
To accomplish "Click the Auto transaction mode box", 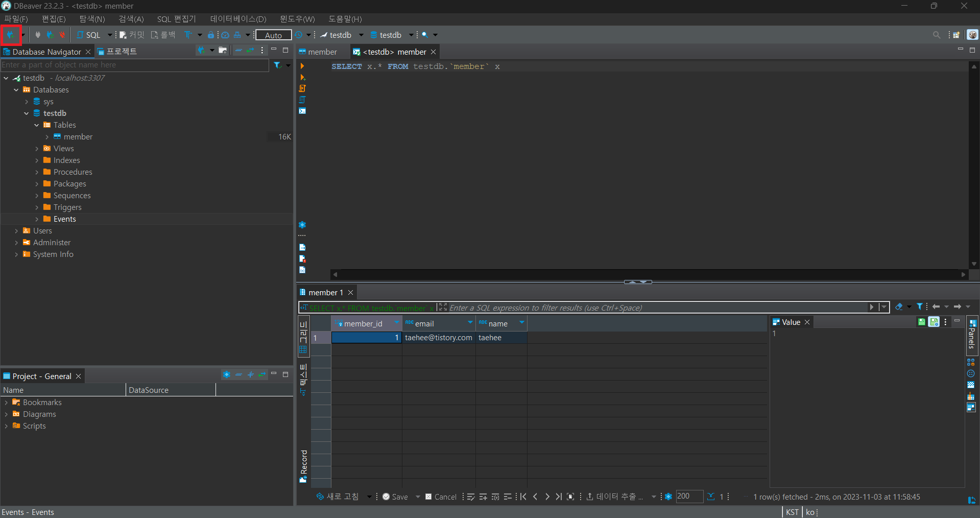I will 274,35.
